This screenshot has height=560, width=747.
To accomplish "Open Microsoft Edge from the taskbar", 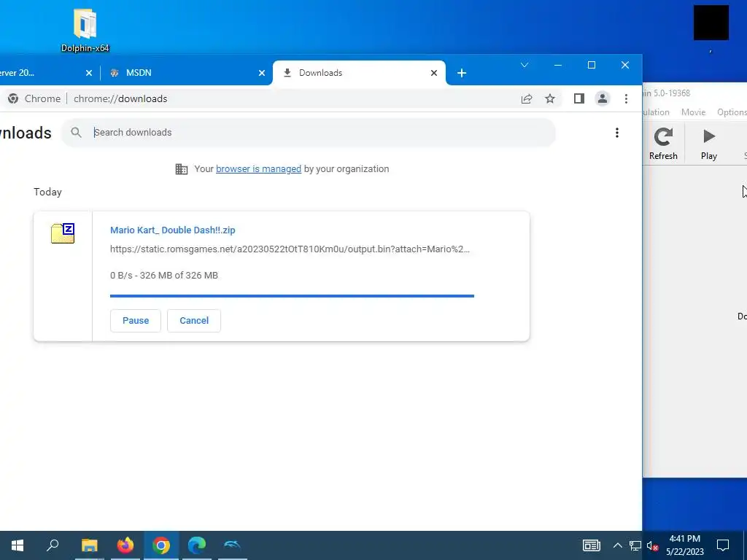I will point(197,545).
